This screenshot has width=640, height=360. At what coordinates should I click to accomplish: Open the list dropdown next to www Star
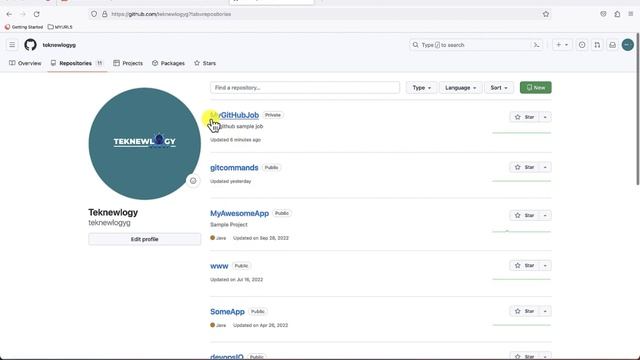coord(545,266)
